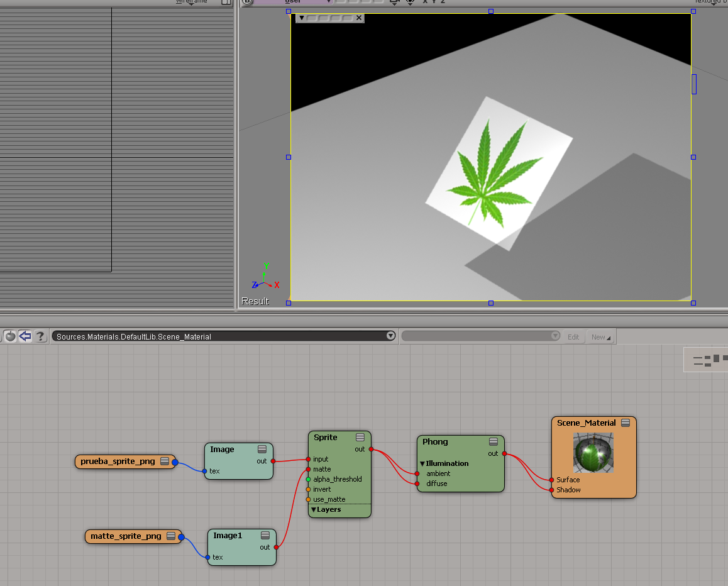Click the orange use_matte port on Sprite
This screenshot has height=586, width=728.
pyautogui.click(x=308, y=500)
